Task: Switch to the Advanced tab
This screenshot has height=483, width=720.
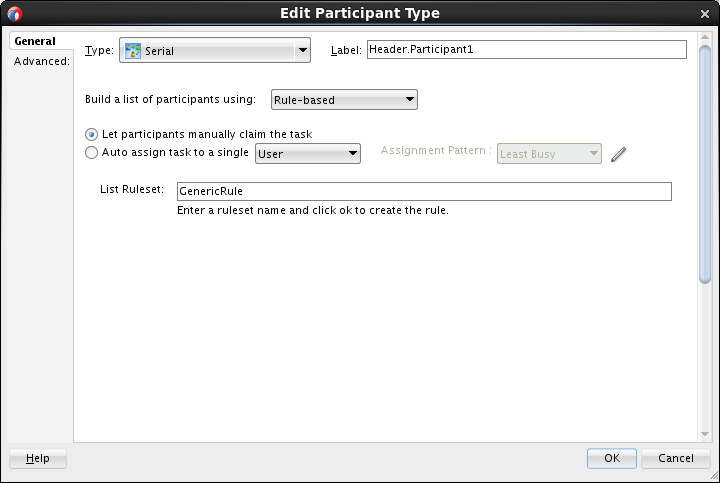Action: pyautogui.click(x=41, y=61)
